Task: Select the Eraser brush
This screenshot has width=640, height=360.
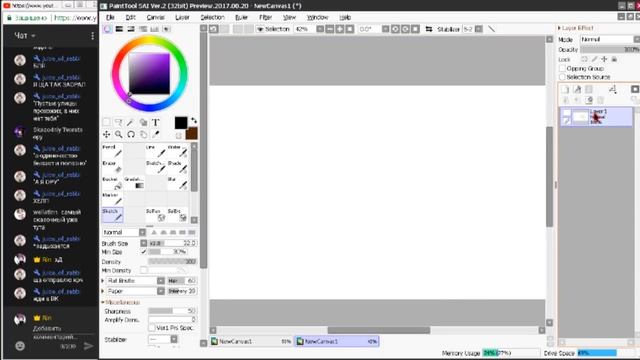Action: coord(112,167)
